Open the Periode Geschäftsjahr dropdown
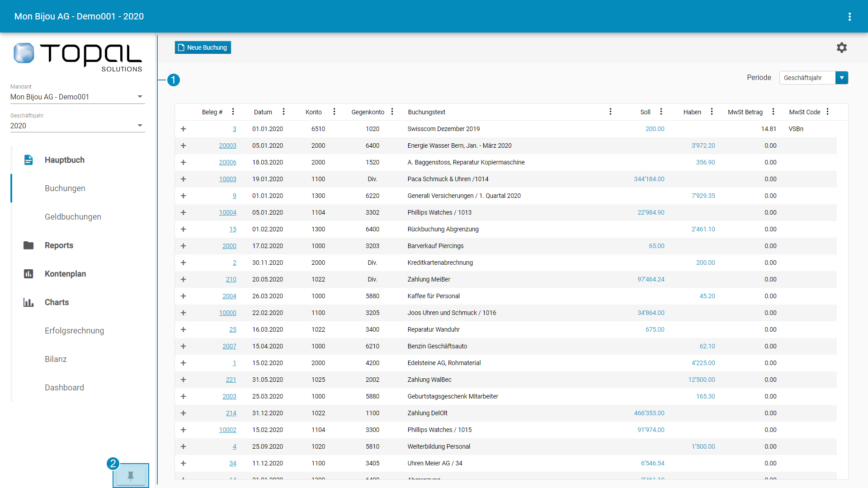Screen dimensions: 868x488 coord(841,78)
